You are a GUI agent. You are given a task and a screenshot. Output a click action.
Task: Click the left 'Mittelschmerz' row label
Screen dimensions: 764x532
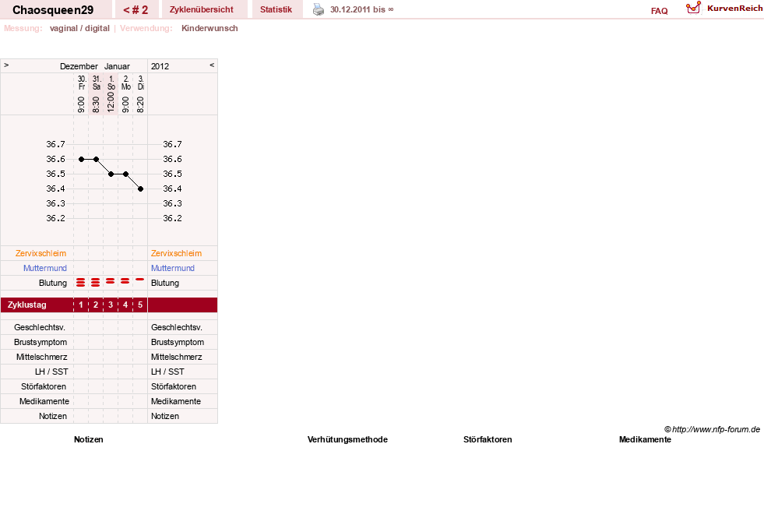coord(41,357)
